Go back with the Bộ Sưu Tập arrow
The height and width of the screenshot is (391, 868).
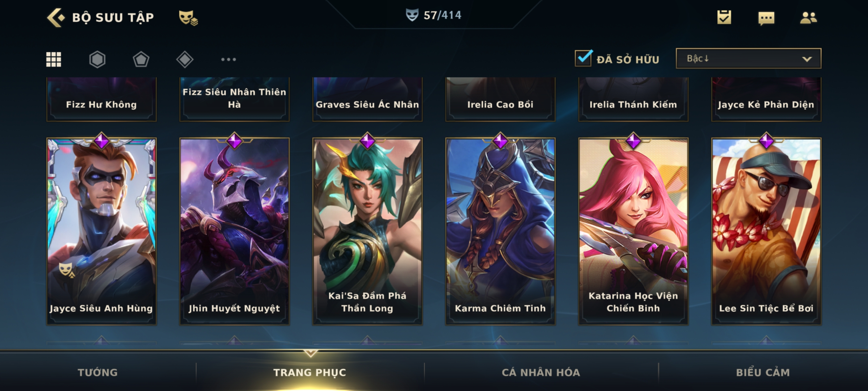(56, 17)
